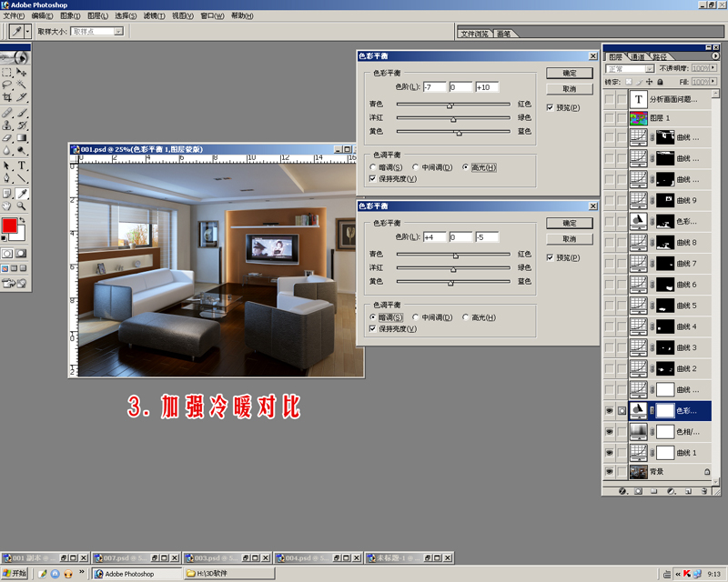728x582 pixels.
Task: Open the 文件(F) menu
Action: click(14, 15)
